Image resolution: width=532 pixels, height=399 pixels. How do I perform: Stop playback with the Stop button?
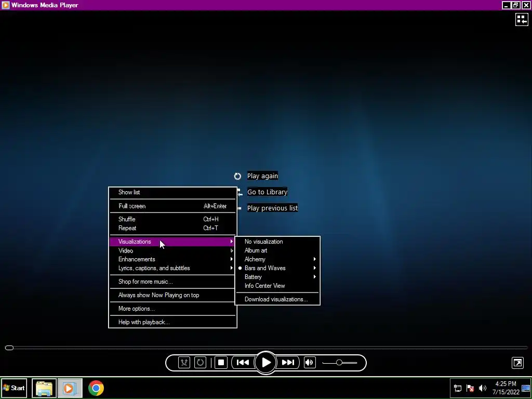pyautogui.click(x=221, y=362)
